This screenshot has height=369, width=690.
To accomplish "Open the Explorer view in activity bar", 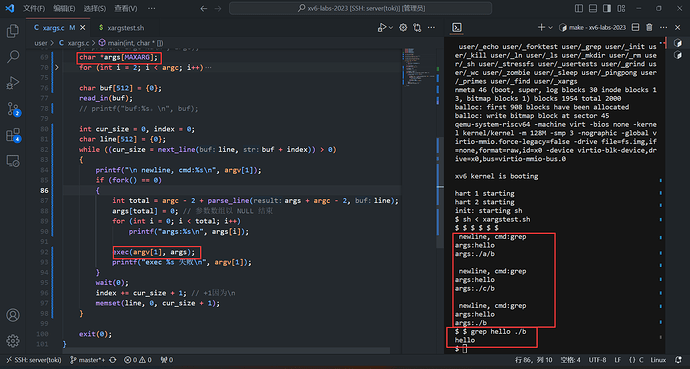I will click(13, 31).
